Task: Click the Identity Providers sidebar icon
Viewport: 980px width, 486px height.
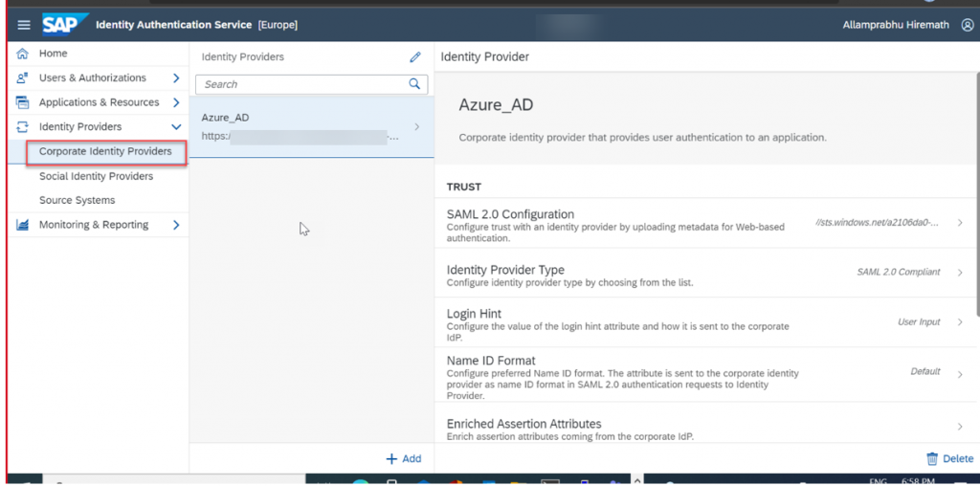Action: pyautogui.click(x=23, y=127)
